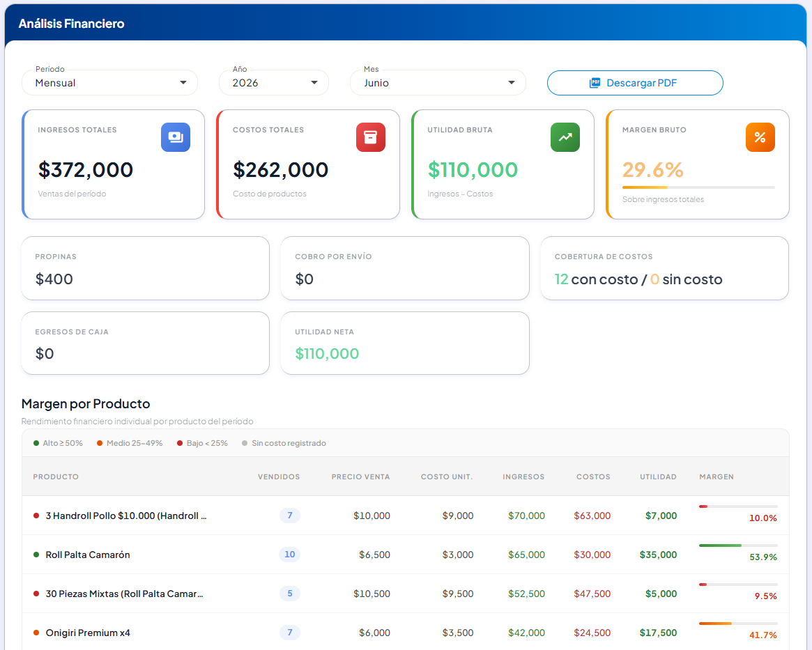Image resolution: width=812 pixels, height=650 pixels.
Task: Click the Bajo <25% legend item
Action: coord(203,443)
